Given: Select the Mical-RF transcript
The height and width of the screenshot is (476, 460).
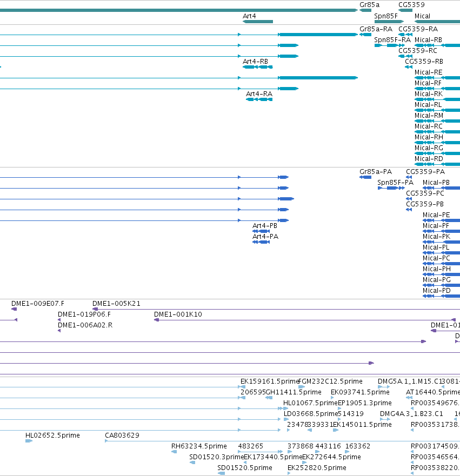Looking at the screenshot, I should pos(437,89).
